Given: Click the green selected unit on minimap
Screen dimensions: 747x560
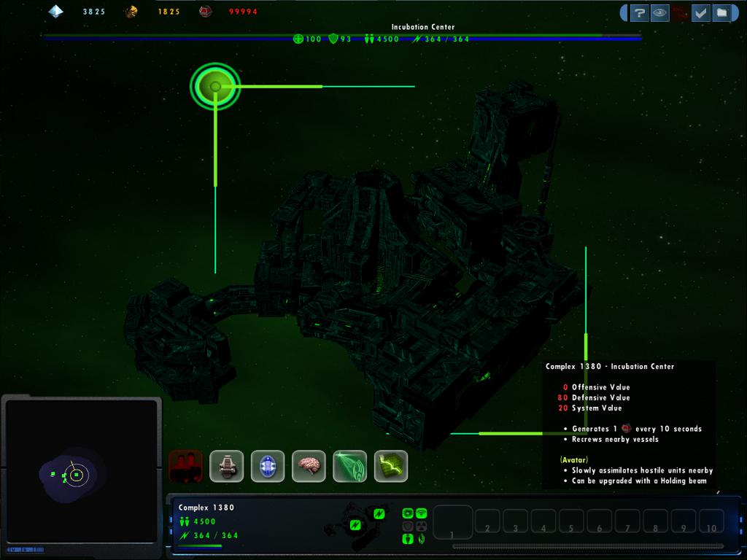Looking at the screenshot, I should coord(76,475).
